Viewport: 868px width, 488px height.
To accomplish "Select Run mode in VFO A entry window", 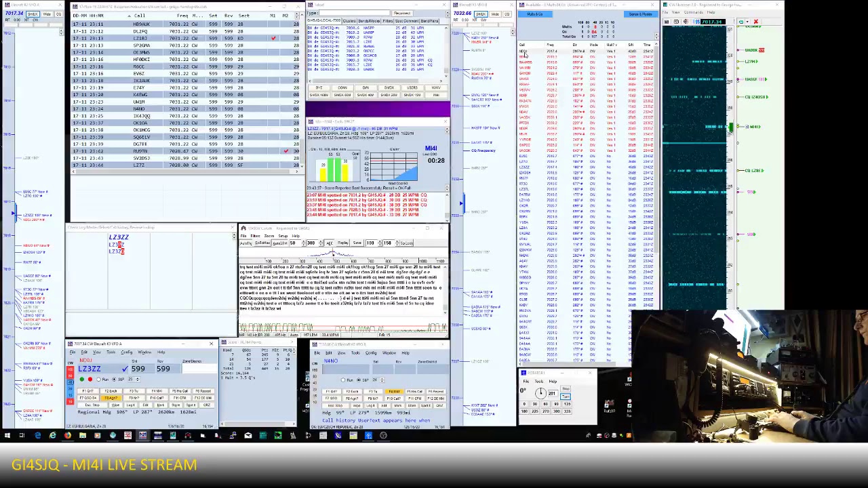I will pyautogui.click(x=102, y=380).
